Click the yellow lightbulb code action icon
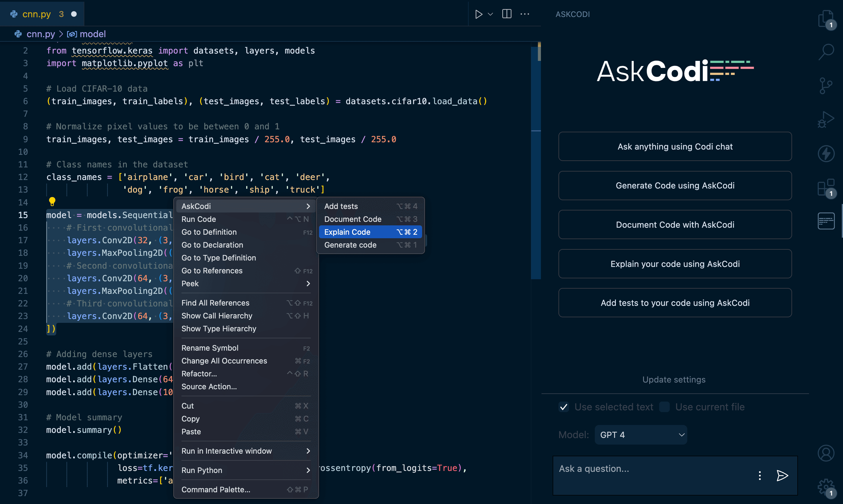This screenshot has height=504, width=843. (x=52, y=201)
